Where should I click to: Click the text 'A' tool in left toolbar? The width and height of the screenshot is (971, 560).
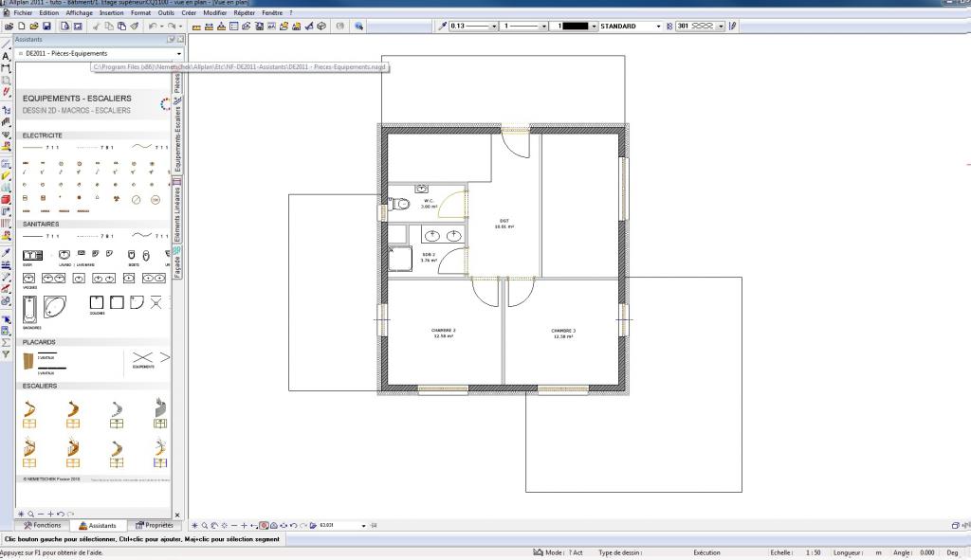[7, 56]
